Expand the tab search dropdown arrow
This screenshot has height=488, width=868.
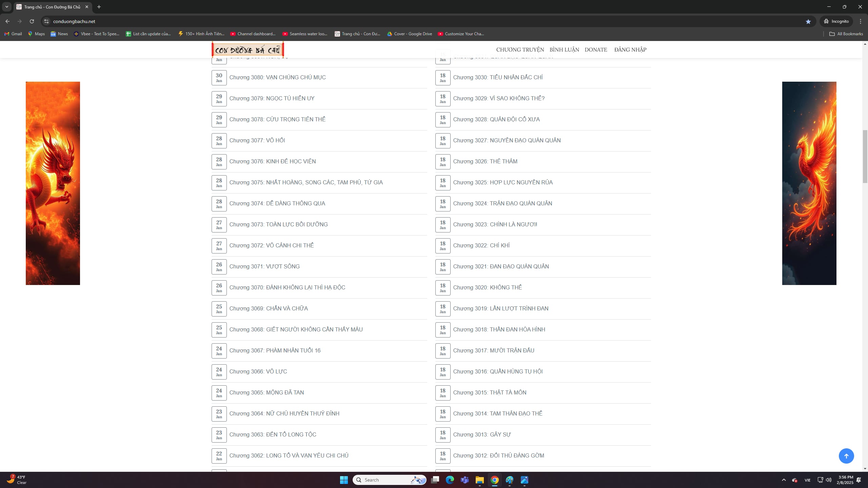coord(6,7)
